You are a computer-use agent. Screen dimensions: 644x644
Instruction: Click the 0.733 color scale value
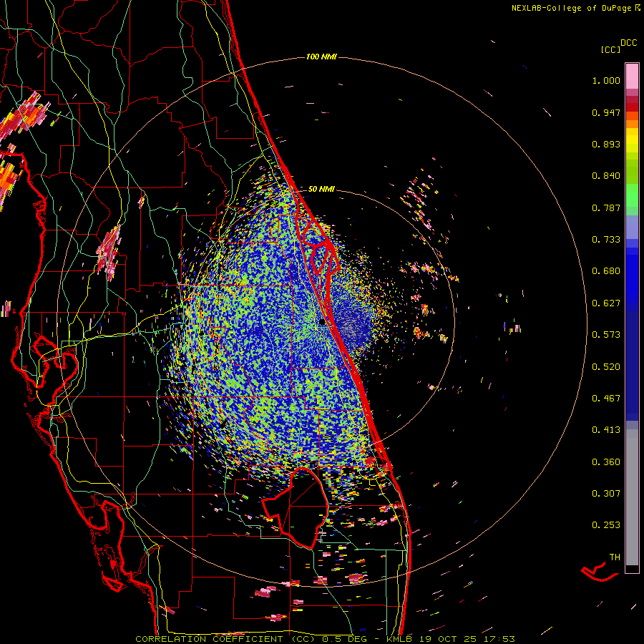point(606,240)
